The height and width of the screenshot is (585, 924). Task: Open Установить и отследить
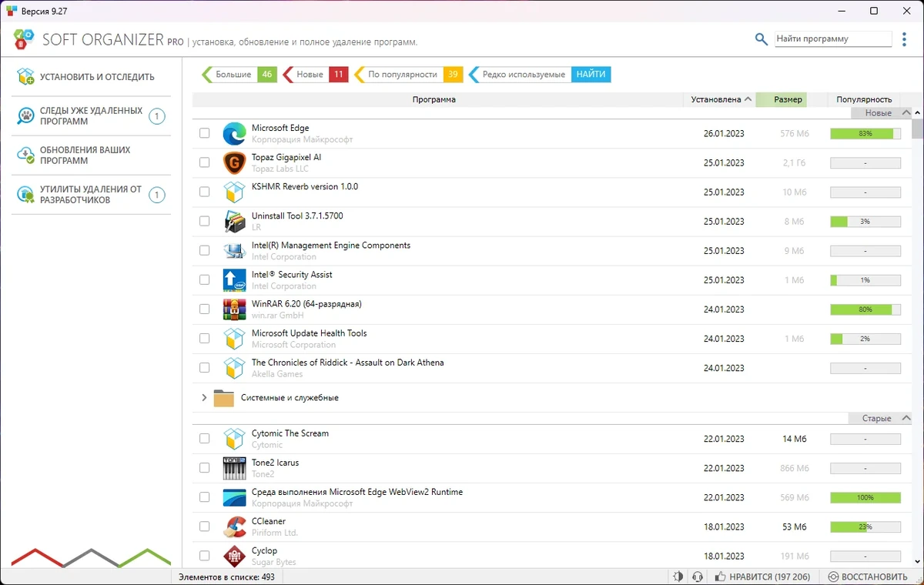[x=91, y=77]
